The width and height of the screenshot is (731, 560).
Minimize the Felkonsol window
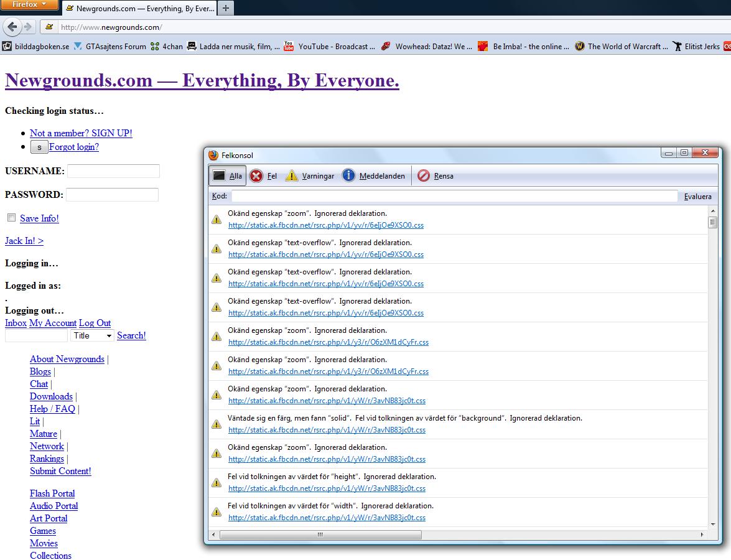click(x=669, y=152)
